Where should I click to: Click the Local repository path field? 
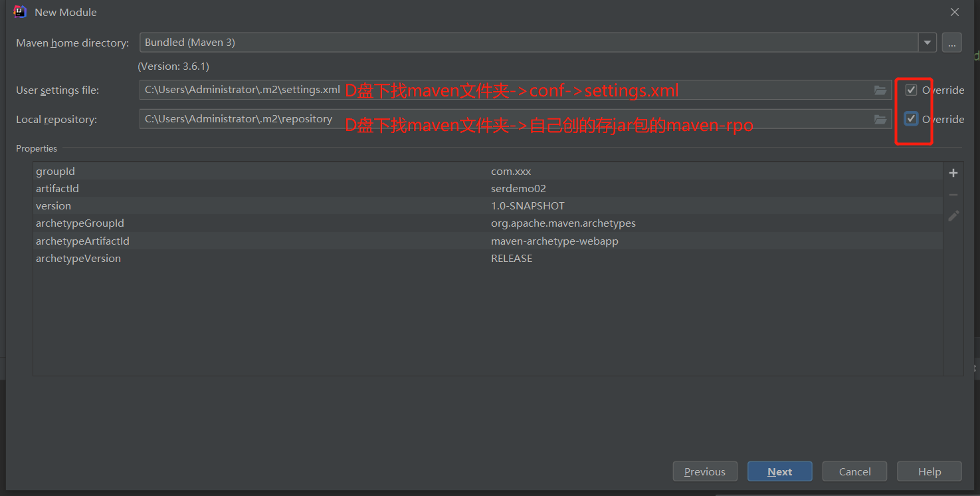tap(516, 119)
